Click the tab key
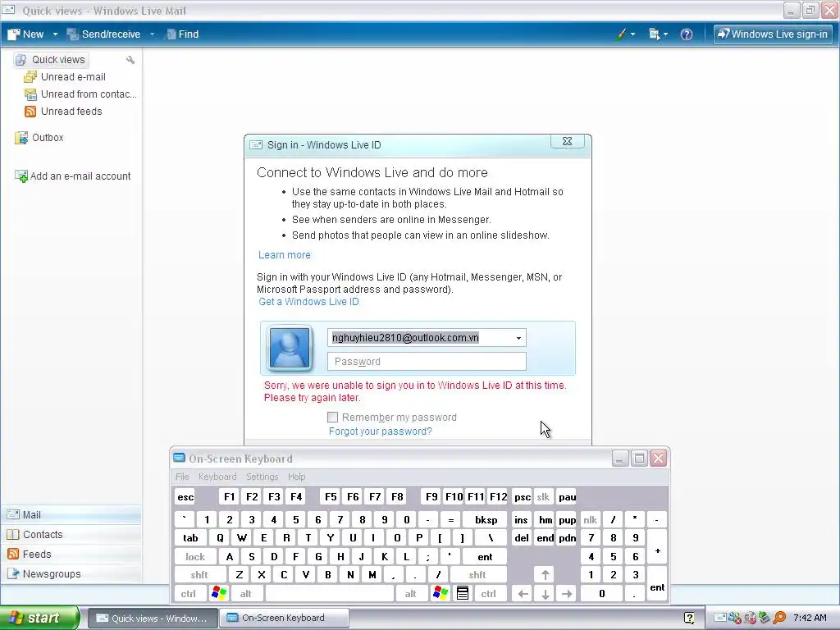 click(190, 538)
